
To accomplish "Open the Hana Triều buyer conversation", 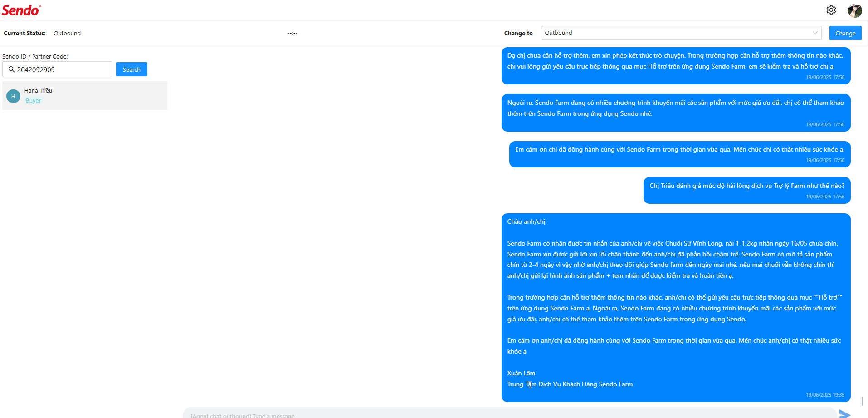I will [85, 96].
